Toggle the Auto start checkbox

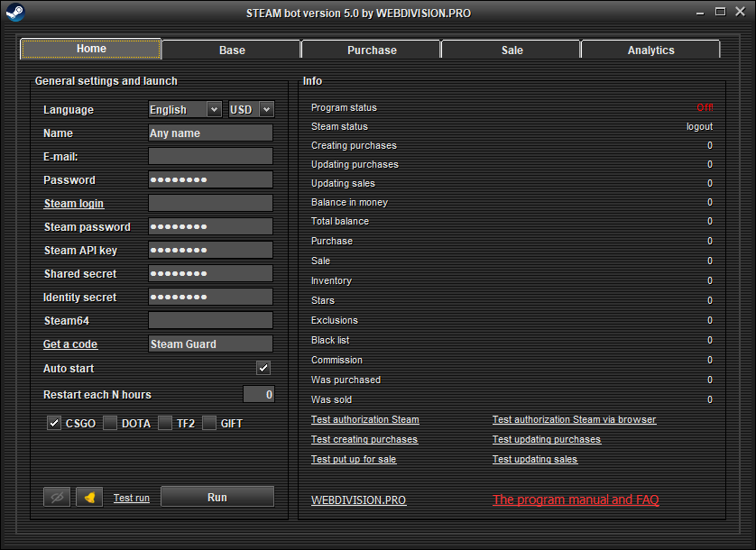[x=263, y=368]
